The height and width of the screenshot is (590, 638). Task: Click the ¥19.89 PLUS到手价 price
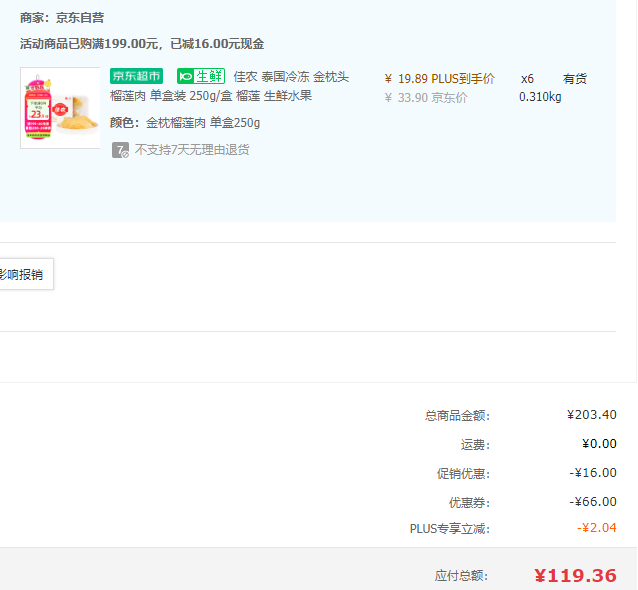coord(439,79)
